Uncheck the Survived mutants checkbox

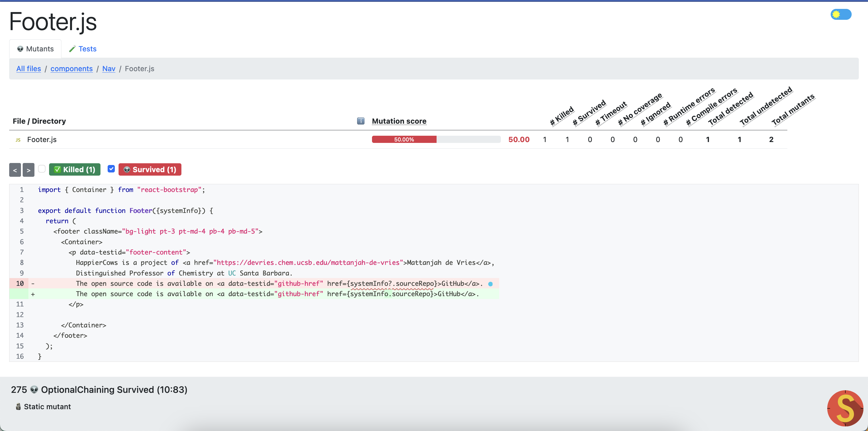click(111, 168)
